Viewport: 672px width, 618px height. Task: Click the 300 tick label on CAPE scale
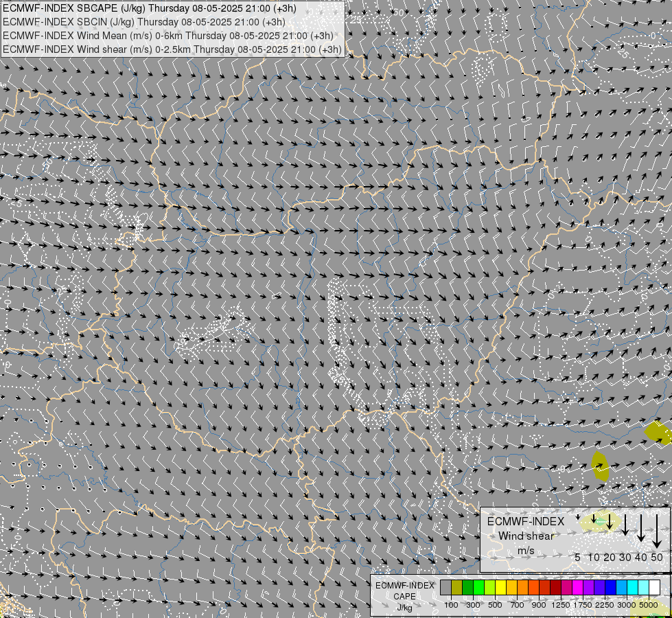click(x=473, y=605)
